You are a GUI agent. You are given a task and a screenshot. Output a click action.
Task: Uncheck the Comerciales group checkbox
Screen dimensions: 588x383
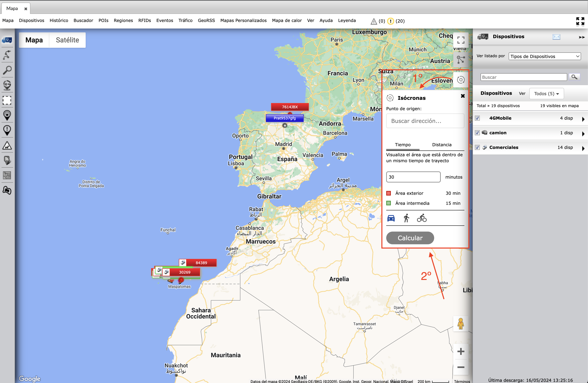click(x=477, y=147)
